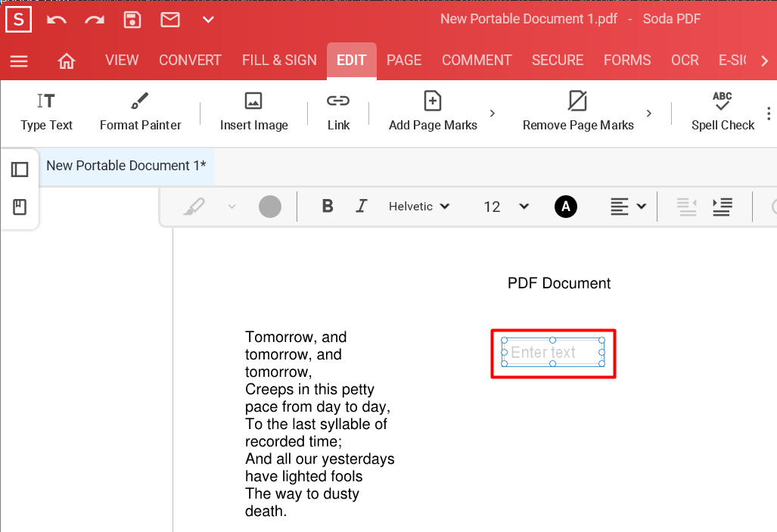777x532 pixels.
Task: Run Spell Check
Action: pos(723,111)
